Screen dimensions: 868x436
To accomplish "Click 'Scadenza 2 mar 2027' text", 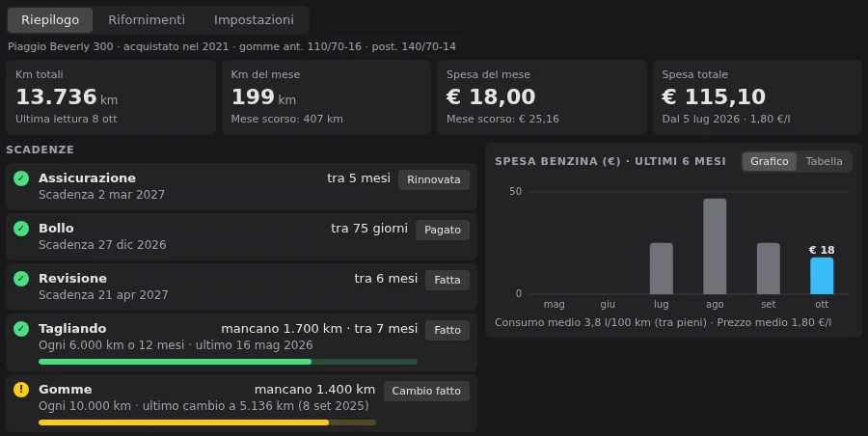I will (102, 195).
